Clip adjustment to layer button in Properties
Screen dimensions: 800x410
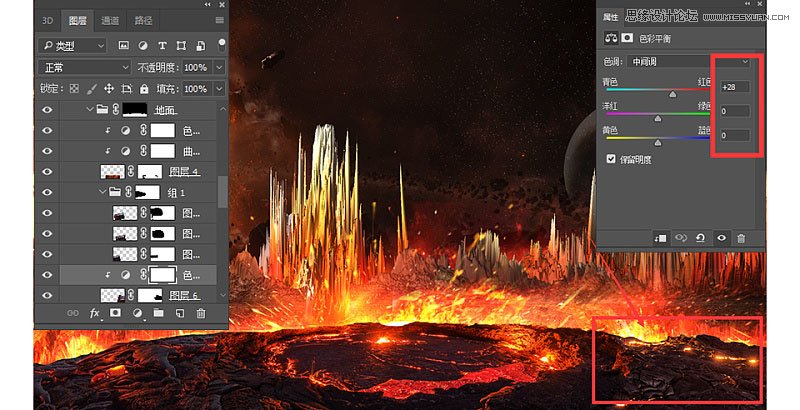(661, 238)
